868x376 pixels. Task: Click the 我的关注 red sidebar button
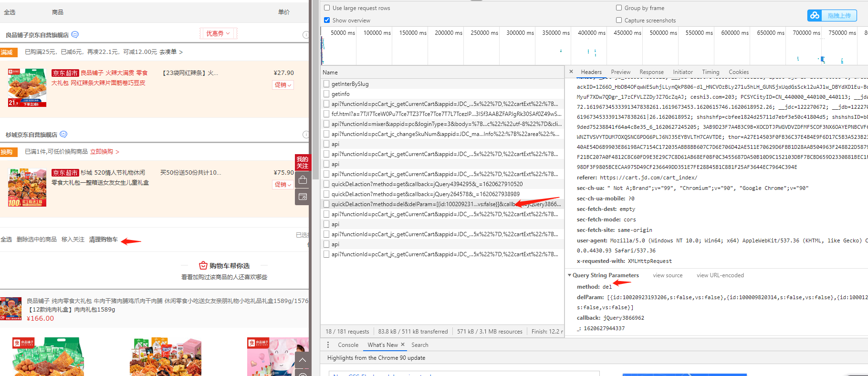pyautogui.click(x=302, y=162)
